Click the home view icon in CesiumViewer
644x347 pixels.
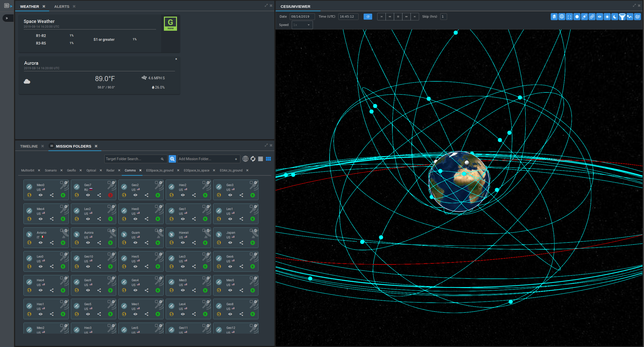pos(554,17)
